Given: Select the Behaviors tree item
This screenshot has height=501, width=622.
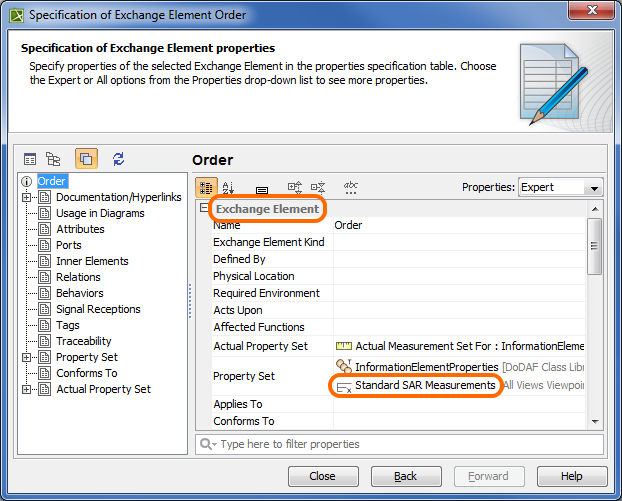Looking at the screenshot, I should pos(80,293).
